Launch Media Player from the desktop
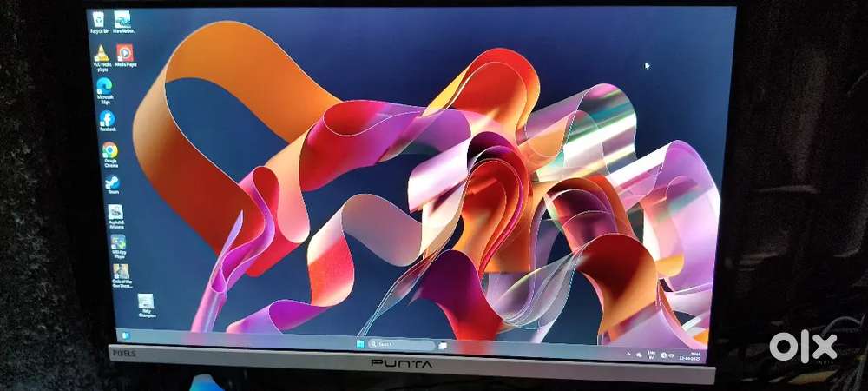The height and width of the screenshot is (391, 868). 125,54
